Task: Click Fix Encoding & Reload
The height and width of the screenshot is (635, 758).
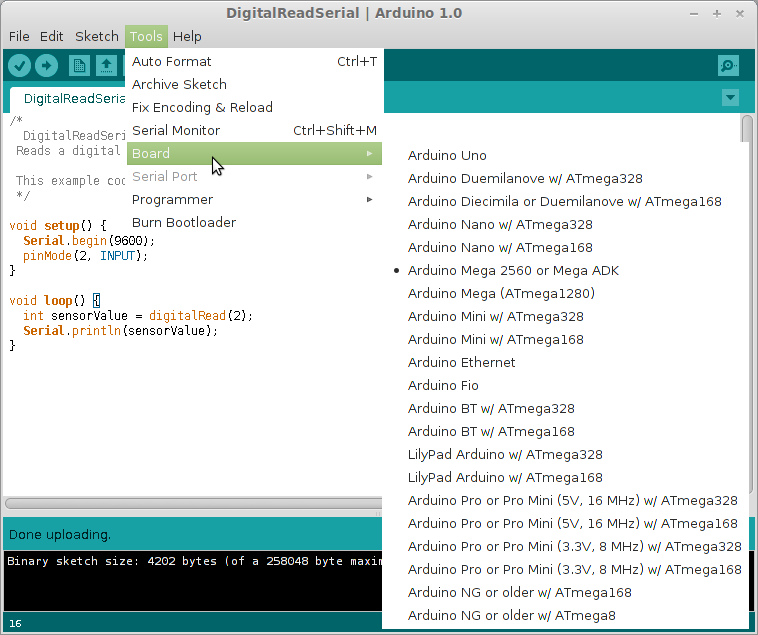Action: [202, 108]
